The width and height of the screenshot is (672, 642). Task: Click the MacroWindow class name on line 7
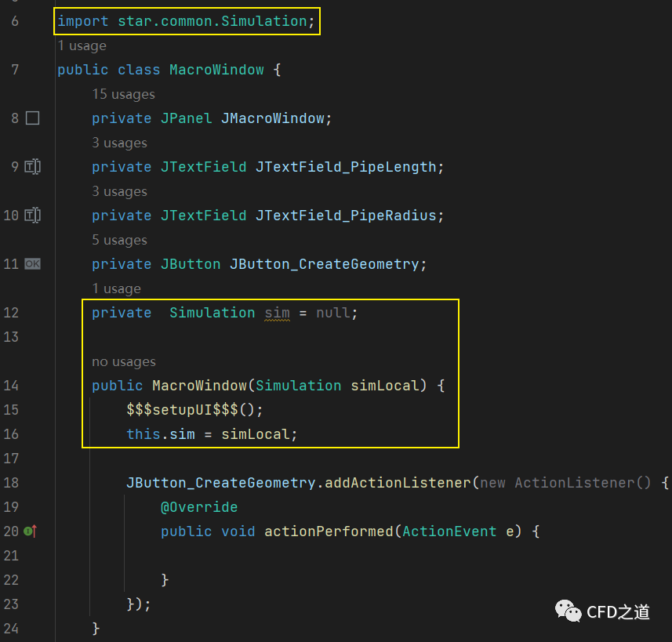coord(216,70)
